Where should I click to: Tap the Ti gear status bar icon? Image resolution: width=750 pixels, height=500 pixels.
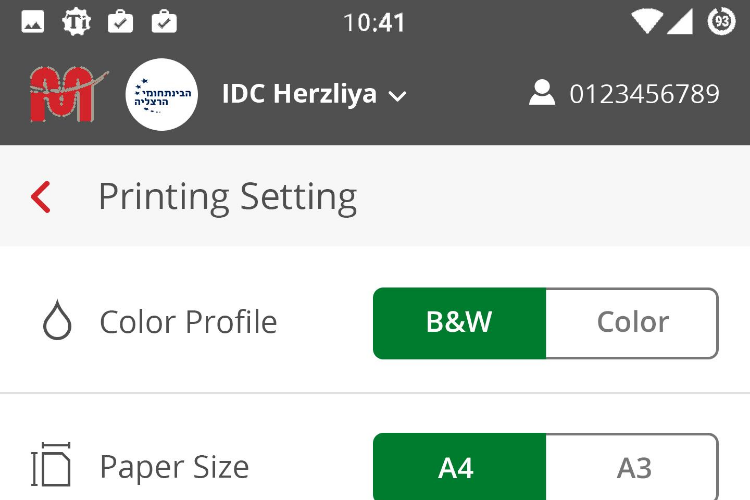coord(77,22)
